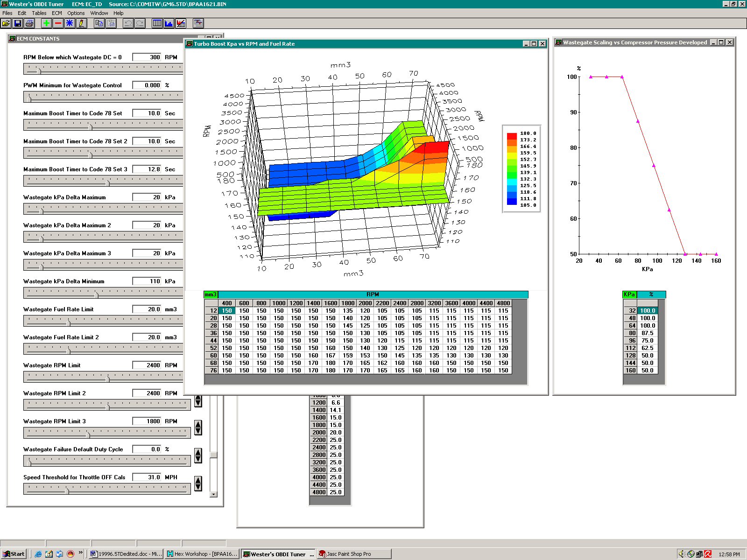
Task: Open the Window menu
Action: point(99,13)
